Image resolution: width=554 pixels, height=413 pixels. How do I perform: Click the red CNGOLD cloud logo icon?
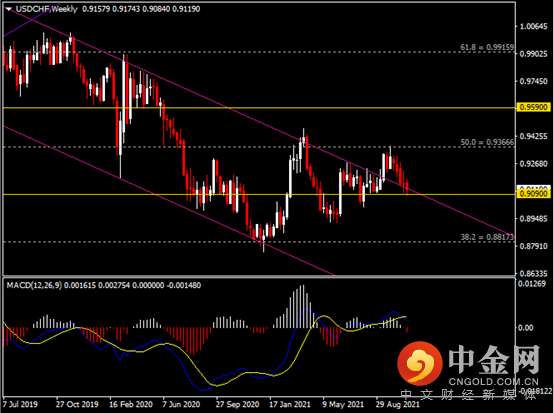point(420,364)
